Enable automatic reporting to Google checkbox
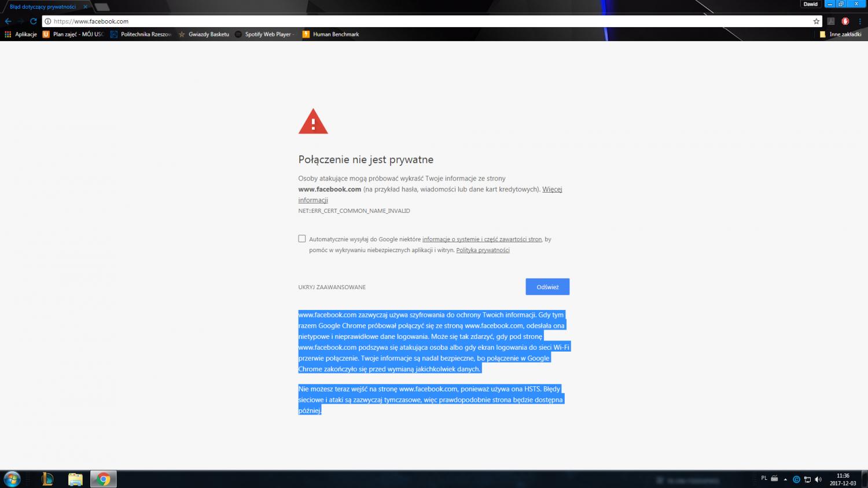868x488 pixels. click(x=302, y=239)
